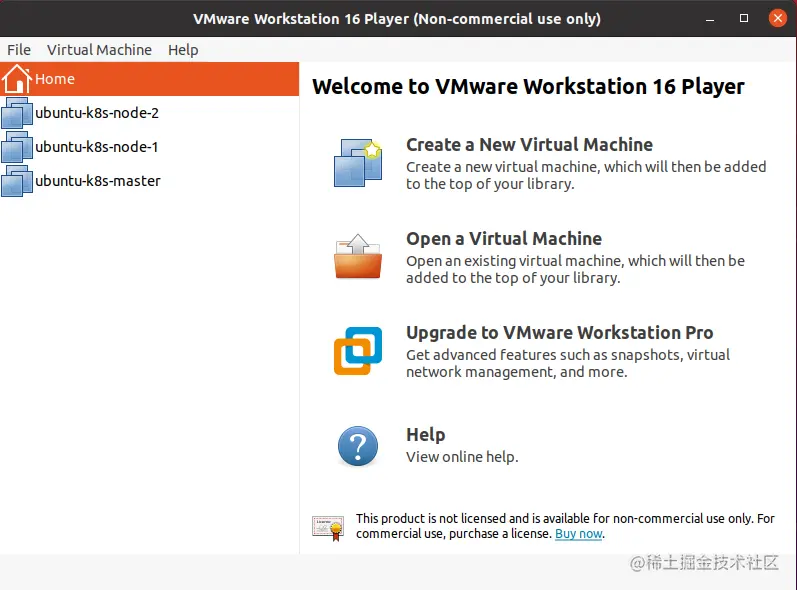This screenshot has height=590, width=797.
Task: Click the blue question mark Help icon
Action: 358,446
